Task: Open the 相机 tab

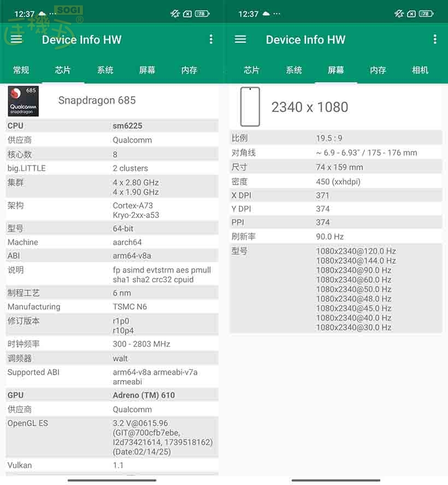Action: point(420,70)
